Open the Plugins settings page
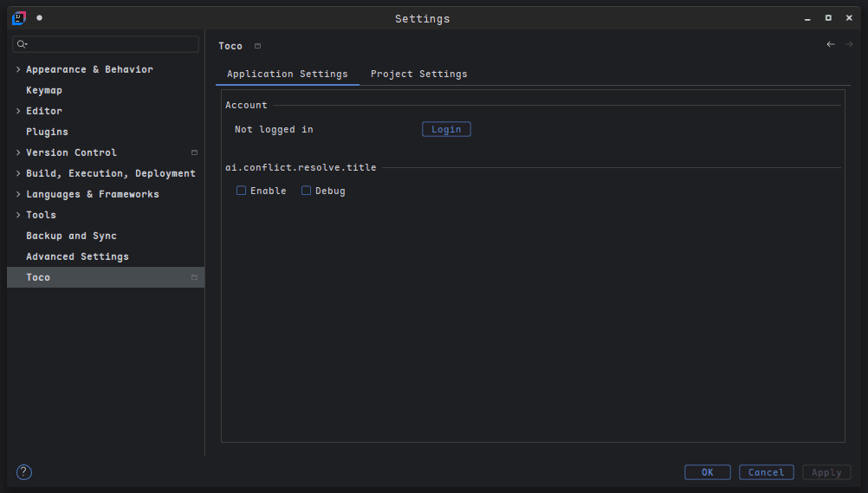This screenshot has height=493, width=868. pos(47,132)
